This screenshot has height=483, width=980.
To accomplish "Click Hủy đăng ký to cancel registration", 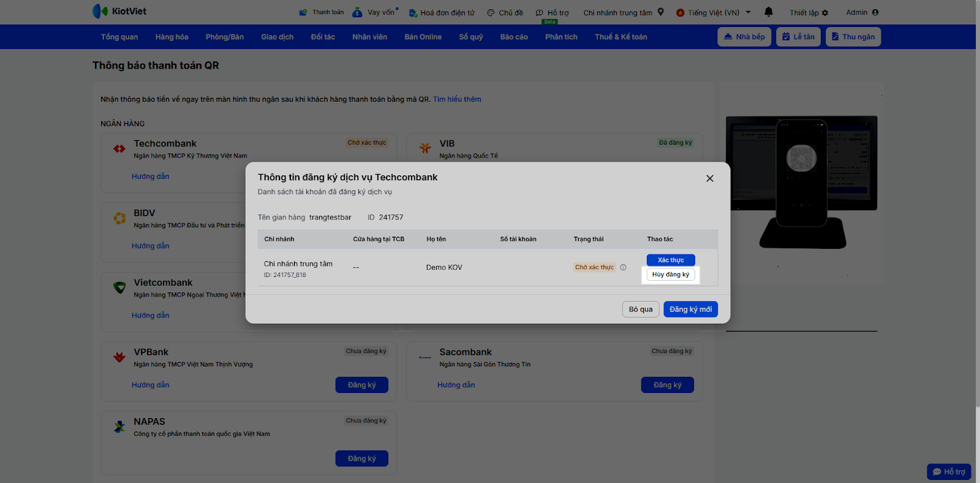I will pyautogui.click(x=671, y=275).
